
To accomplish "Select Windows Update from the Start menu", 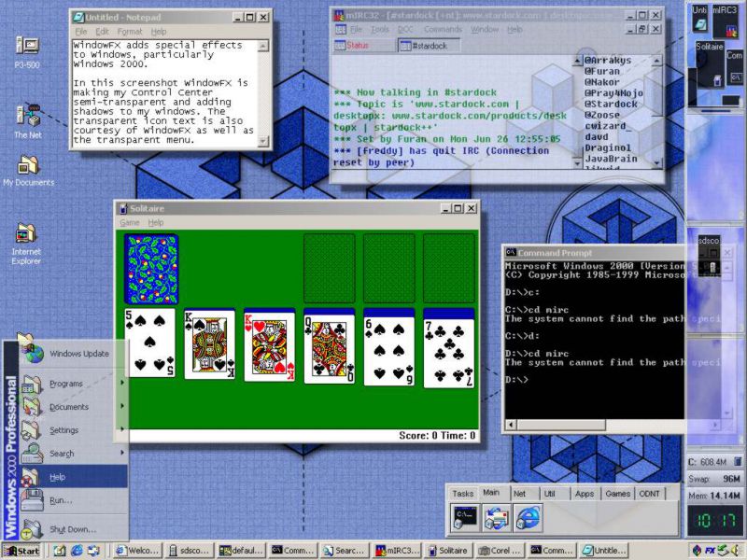I will tap(79, 354).
